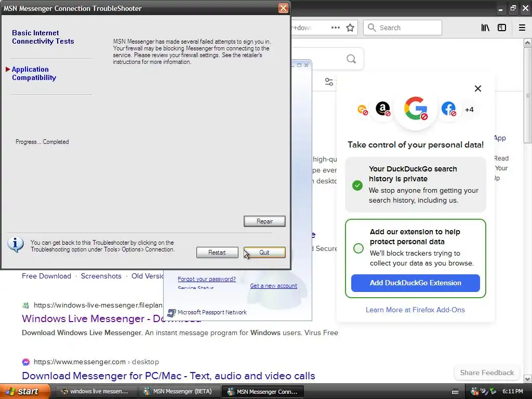Select Application Compatibility in the sidebar
The width and height of the screenshot is (532, 399).
coord(34,73)
